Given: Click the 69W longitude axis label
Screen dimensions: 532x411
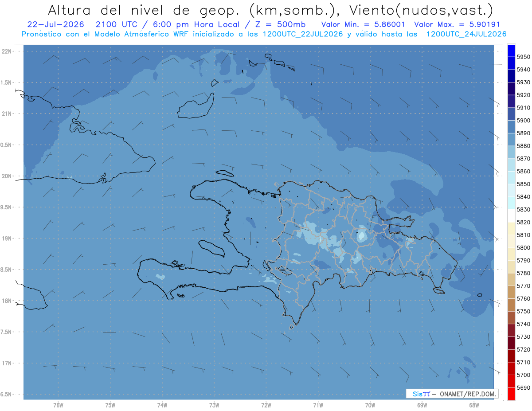Looking at the screenshot, I should (x=422, y=405).
